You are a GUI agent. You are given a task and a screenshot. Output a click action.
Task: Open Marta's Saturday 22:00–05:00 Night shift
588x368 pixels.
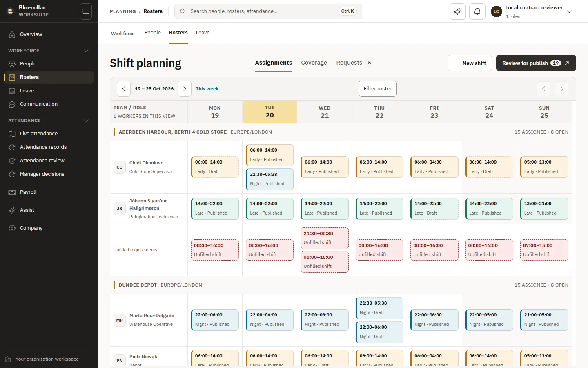coord(489,320)
